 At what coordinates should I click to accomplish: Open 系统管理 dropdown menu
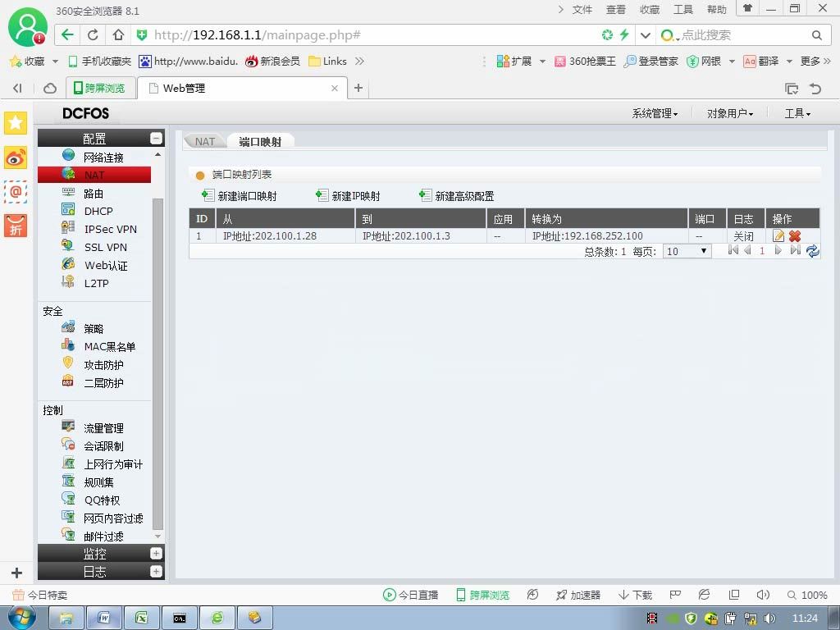[x=655, y=113]
